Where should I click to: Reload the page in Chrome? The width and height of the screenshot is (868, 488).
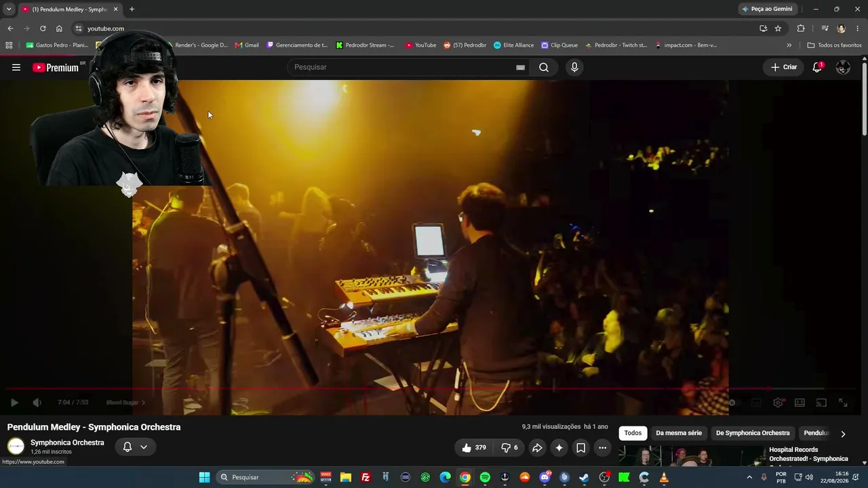[43, 28]
